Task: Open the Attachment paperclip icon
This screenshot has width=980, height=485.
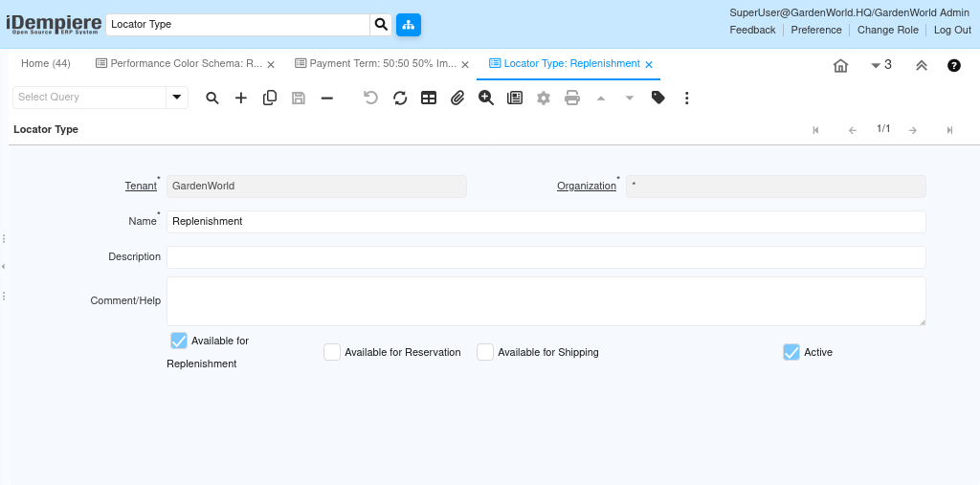Action: (x=457, y=98)
